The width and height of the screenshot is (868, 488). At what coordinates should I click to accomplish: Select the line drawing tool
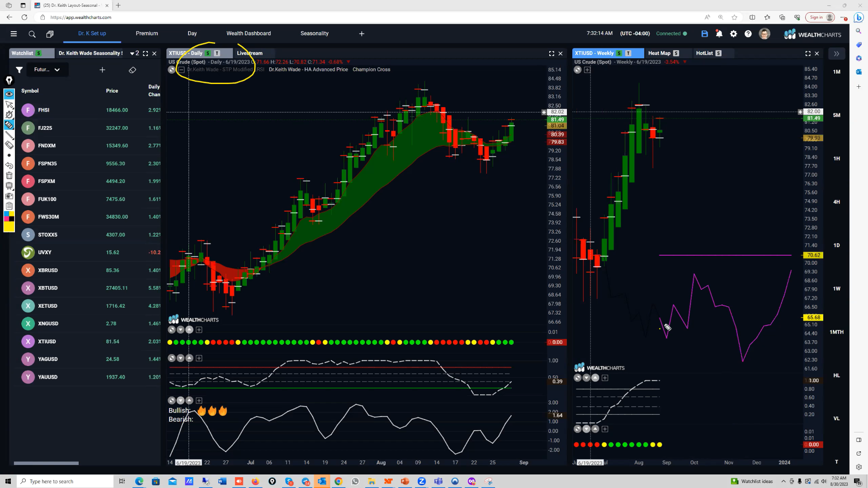point(9,135)
